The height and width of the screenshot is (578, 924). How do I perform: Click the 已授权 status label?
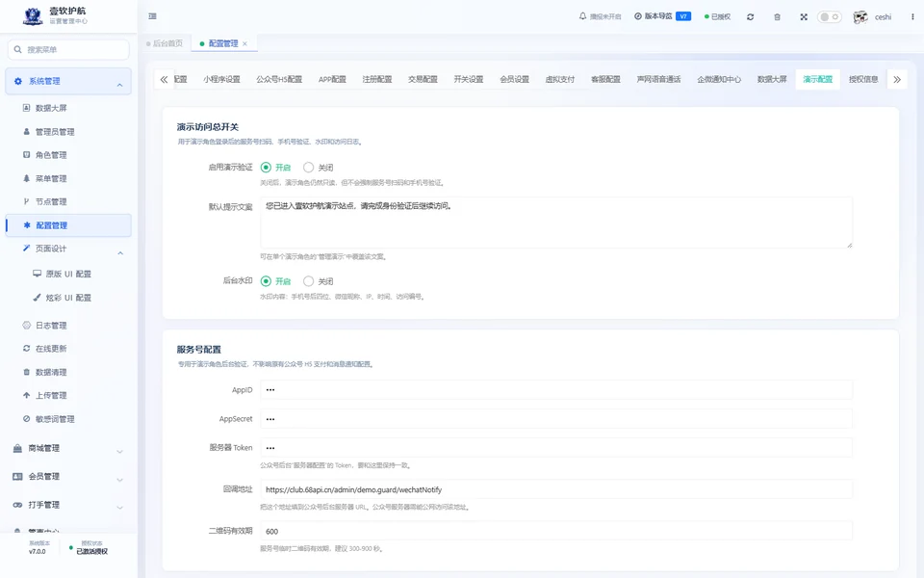[717, 17]
